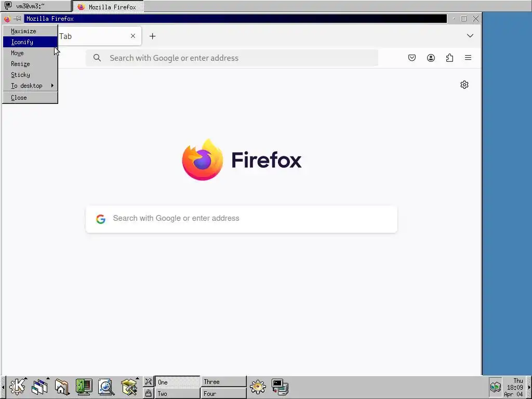
Task: Switch to the vm3@vm3 terminal taskbar entry
Action: (x=36, y=6)
